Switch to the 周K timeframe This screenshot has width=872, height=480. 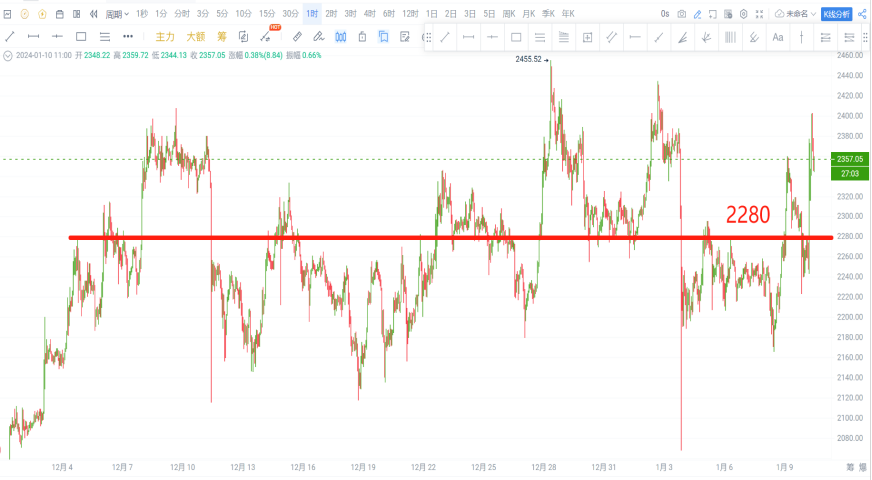click(509, 14)
